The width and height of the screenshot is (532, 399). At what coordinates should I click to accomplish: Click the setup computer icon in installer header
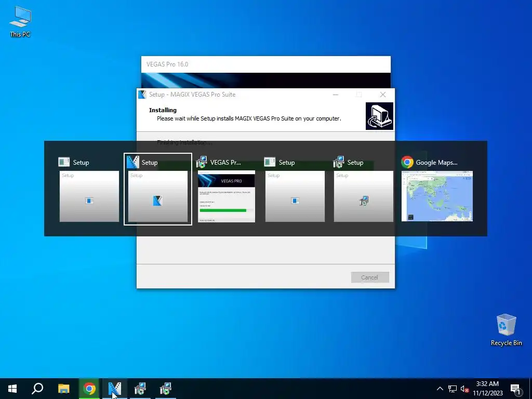coord(379,116)
